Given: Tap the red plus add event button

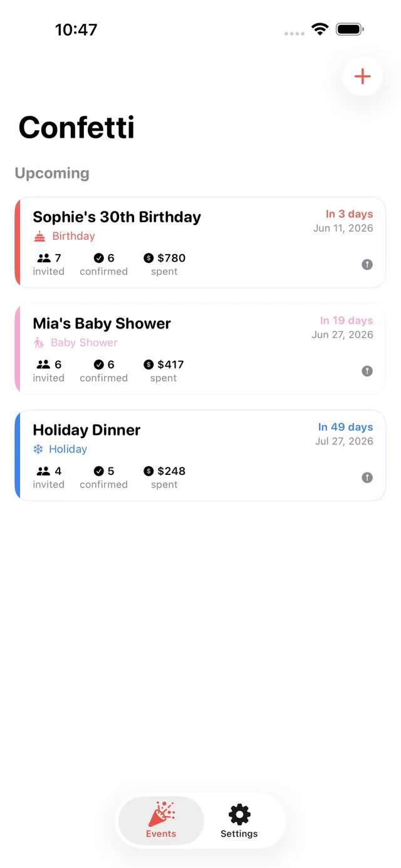Looking at the screenshot, I should (362, 76).
